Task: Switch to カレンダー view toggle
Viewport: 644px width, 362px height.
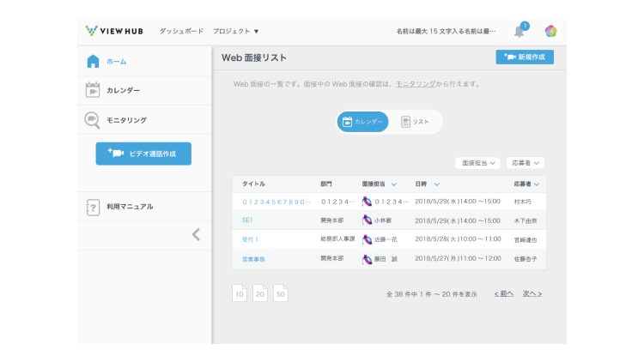Action: 362,122
